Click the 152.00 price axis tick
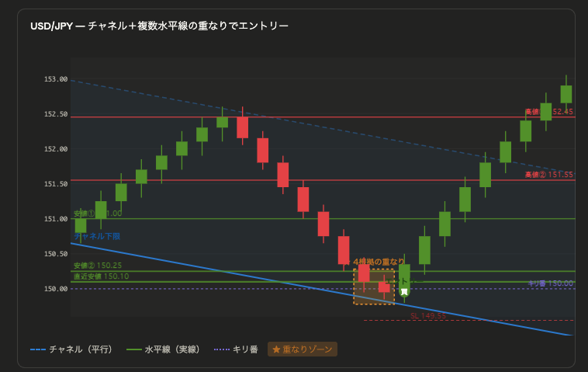Viewport: 588px width, 372px height. pos(56,149)
